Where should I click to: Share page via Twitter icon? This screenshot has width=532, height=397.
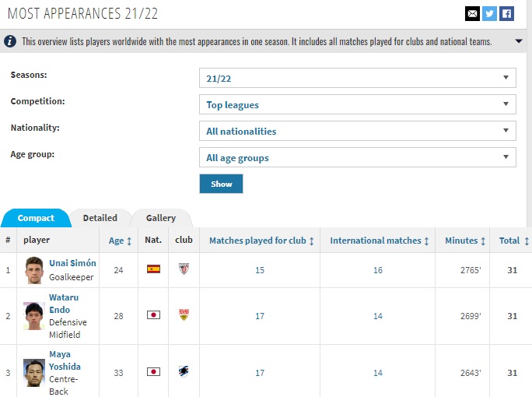point(489,13)
